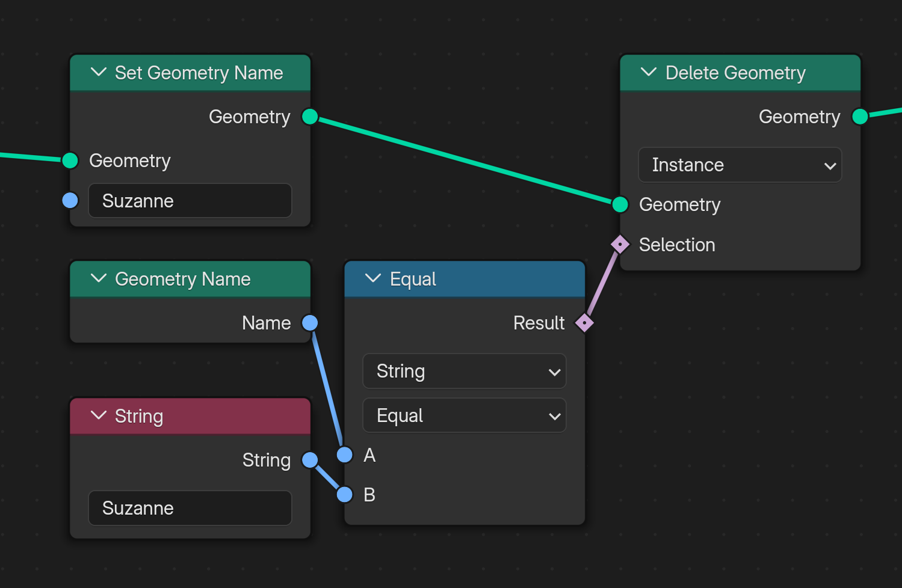Click the blue Name input socket beside Suzanne

pyautogui.click(x=70, y=201)
